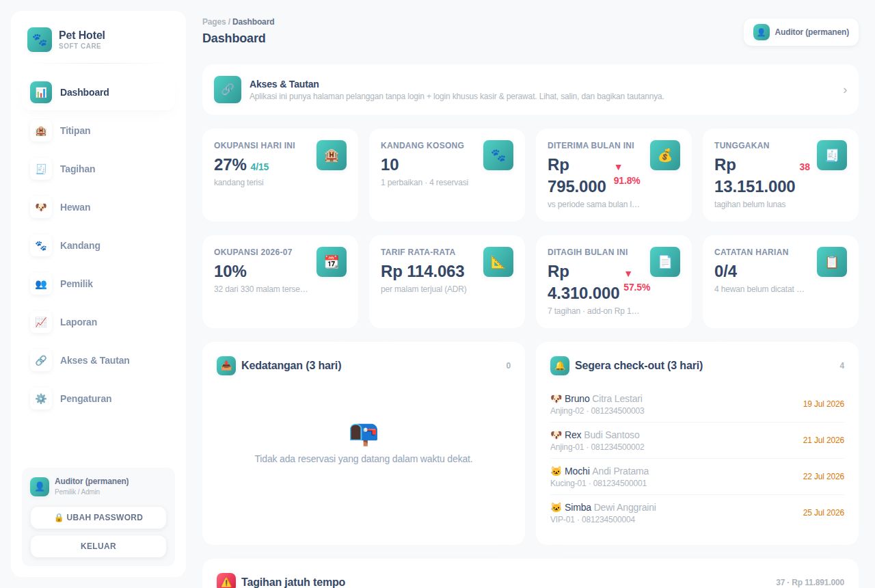
Task: Click the link icon in Akses & Tautan banner
Action: (x=228, y=90)
